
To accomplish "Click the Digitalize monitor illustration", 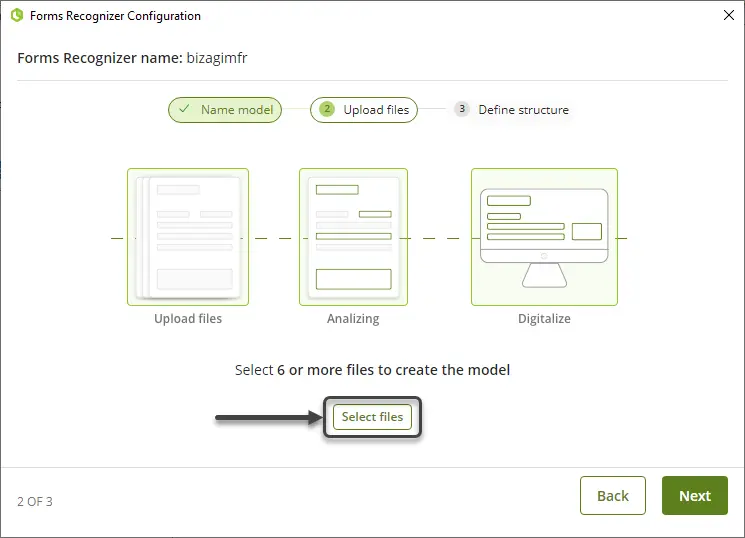I will [544, 237].
